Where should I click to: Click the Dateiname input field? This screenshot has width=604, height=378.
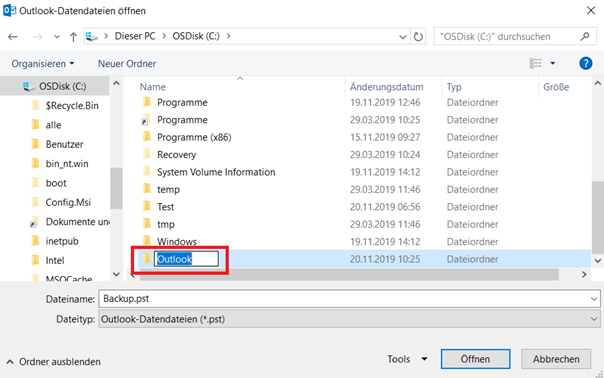pyautogui.click(x=349, y=299)
